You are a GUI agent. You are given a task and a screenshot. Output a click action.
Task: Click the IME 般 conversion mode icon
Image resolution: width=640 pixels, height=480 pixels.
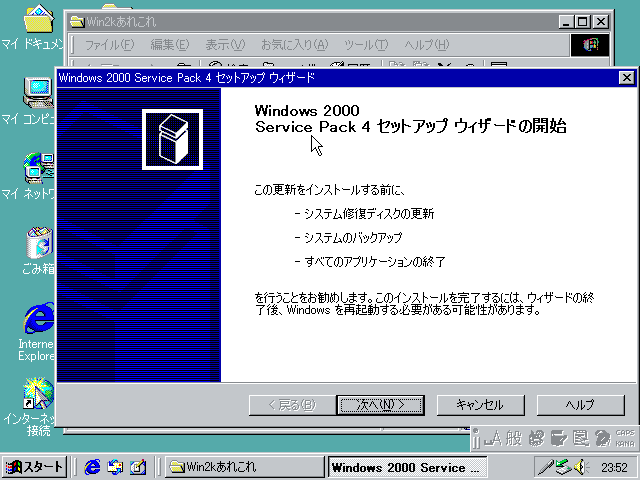pyautogui.click(x=514, y=439)
